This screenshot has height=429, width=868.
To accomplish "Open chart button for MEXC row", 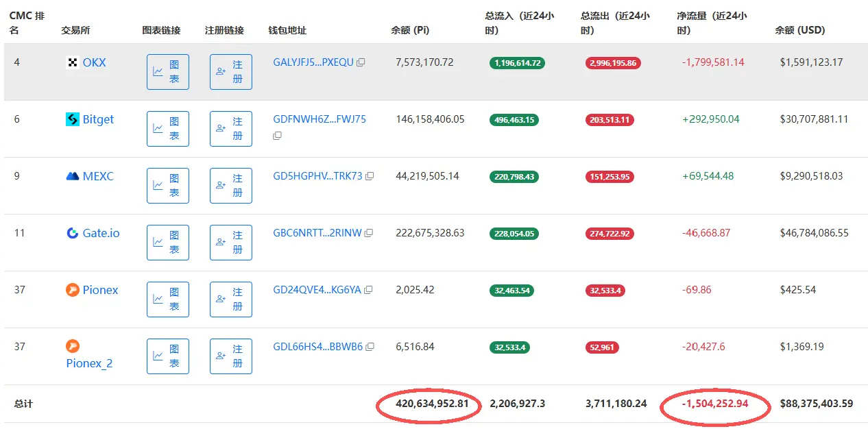I will pos(168,186).
